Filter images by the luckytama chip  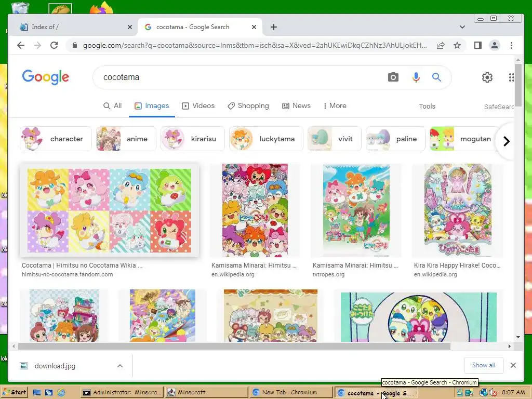[x=266, y=139]
